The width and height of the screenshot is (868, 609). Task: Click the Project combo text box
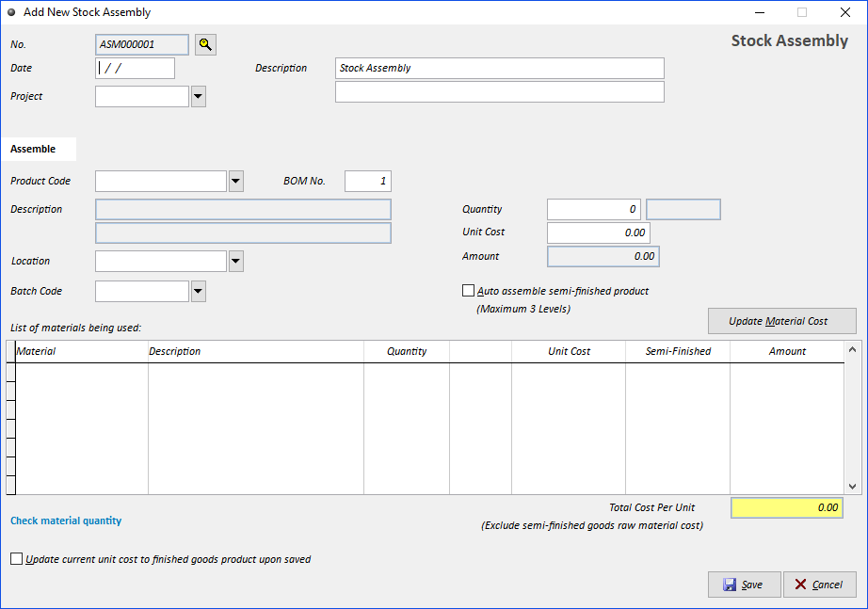click(x=142, y=96)
